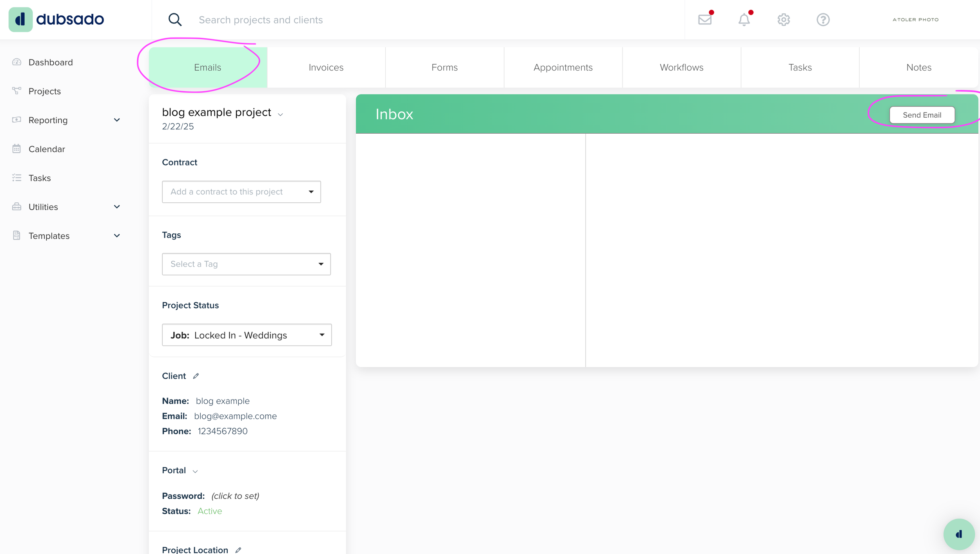Viewport: 980px width, 554px height.
Task: Open the help question mark icon
Action: pyautogui.click(x=823, y=20)
